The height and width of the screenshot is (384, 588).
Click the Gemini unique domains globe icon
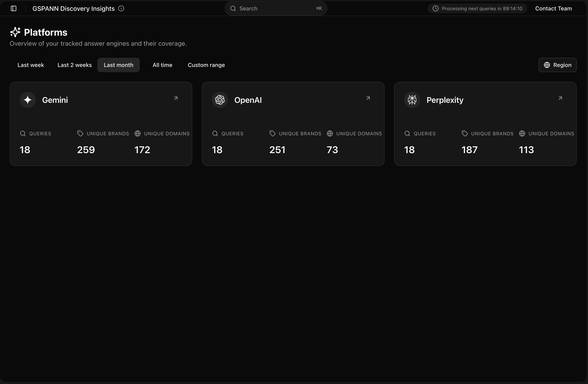(138, 133)
